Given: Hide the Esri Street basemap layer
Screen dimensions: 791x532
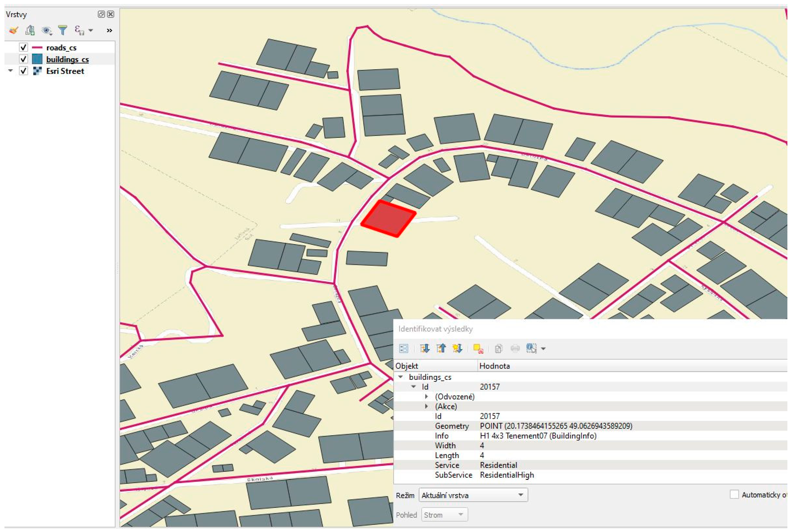Looking at the screenshot, I should coord(23,71).
